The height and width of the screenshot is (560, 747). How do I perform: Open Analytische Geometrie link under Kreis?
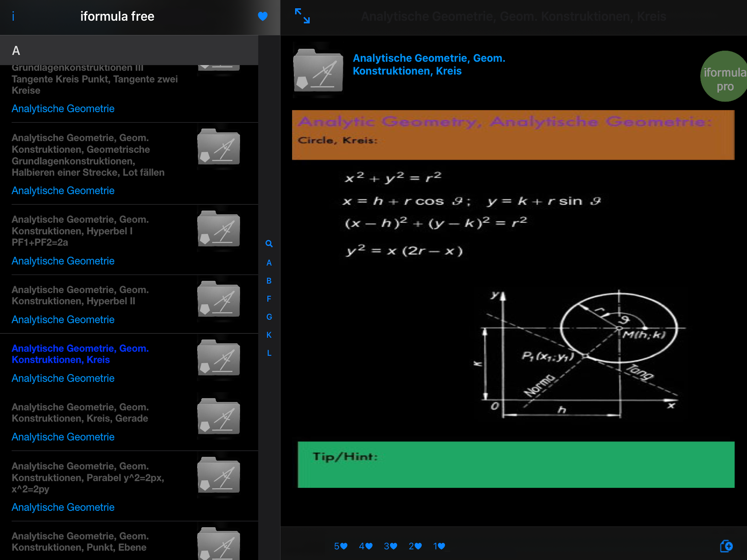(63, 378)
